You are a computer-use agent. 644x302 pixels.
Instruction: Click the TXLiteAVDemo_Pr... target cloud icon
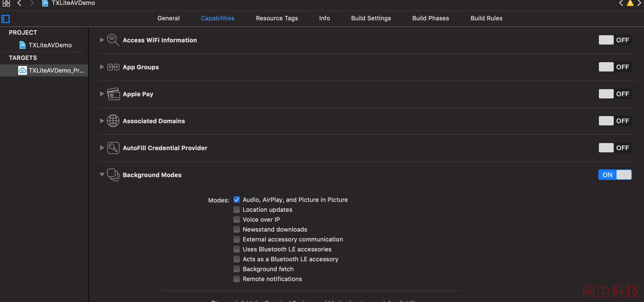pos(23,70)
